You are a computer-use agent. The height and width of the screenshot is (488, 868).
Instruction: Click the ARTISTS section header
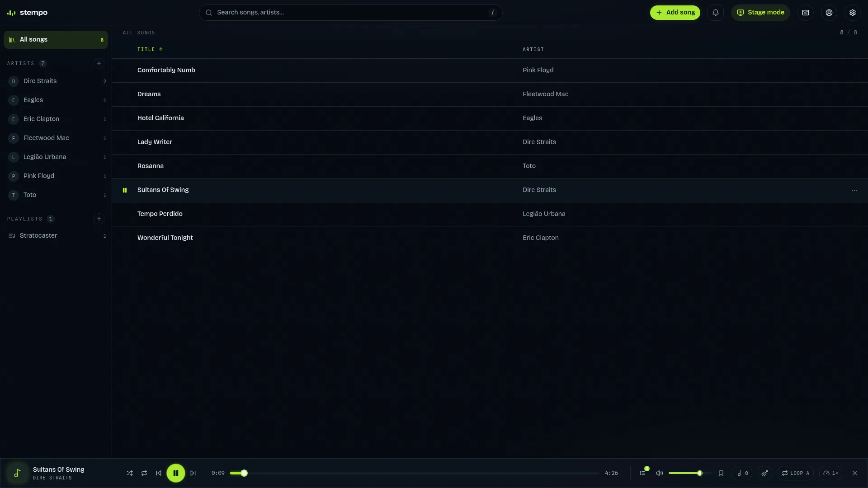pos(21,63)
